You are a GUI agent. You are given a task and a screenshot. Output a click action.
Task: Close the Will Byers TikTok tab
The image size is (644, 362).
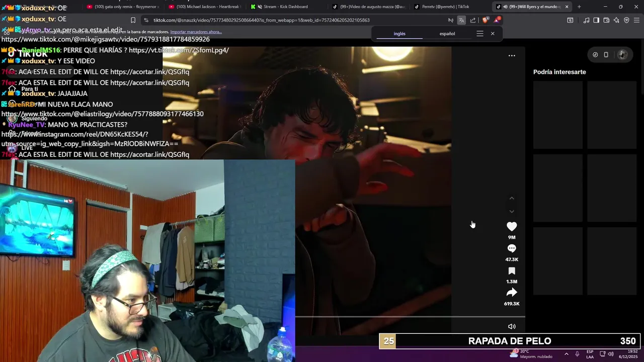567,7
